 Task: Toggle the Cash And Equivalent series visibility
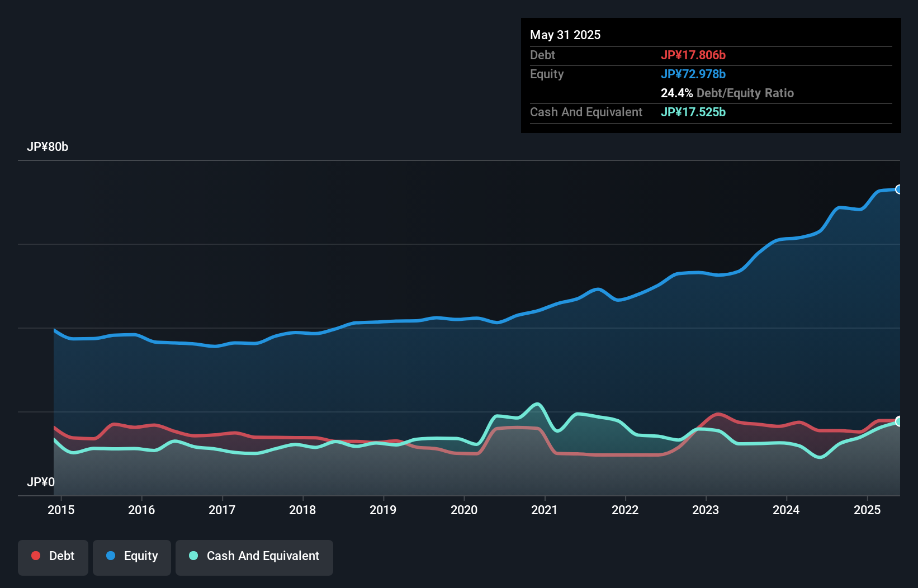[x=254, y=556]
